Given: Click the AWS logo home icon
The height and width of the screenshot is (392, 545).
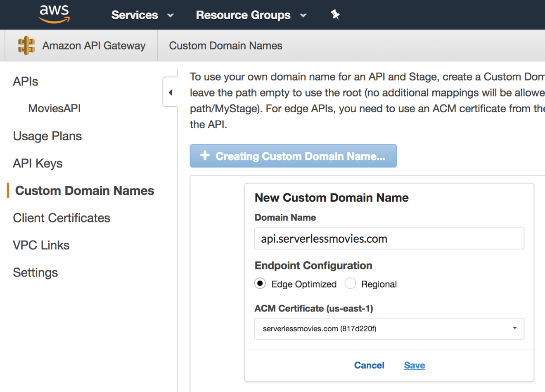Looking at the screenshot, I should tap(54, 14).
